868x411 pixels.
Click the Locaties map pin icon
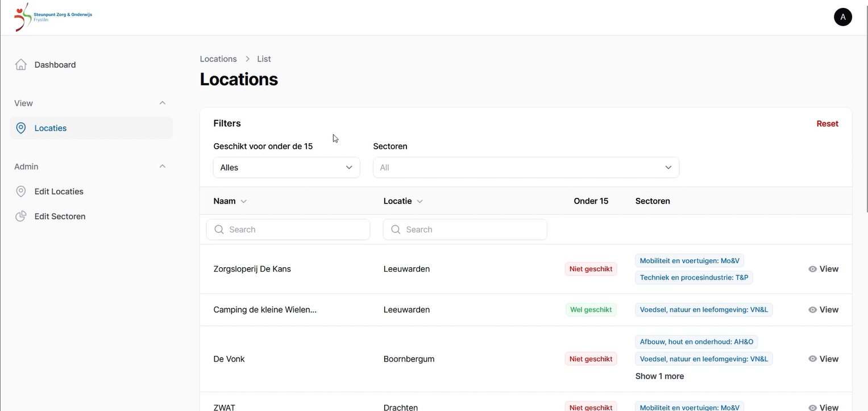(x=21, y=128)
